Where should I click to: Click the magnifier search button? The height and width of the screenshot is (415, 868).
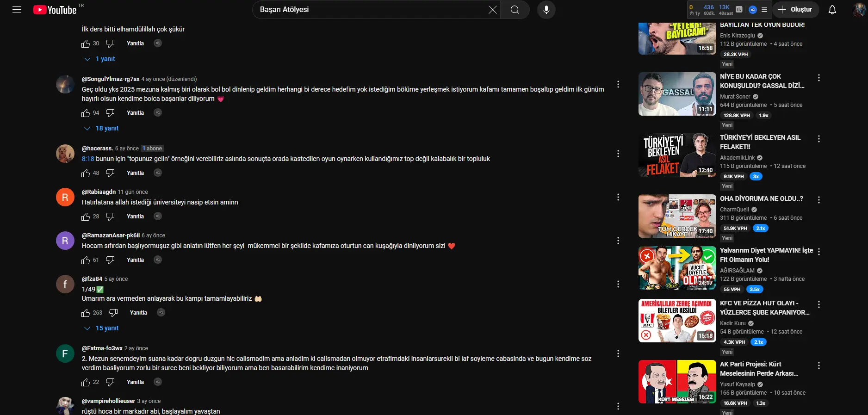coord(515,10)
